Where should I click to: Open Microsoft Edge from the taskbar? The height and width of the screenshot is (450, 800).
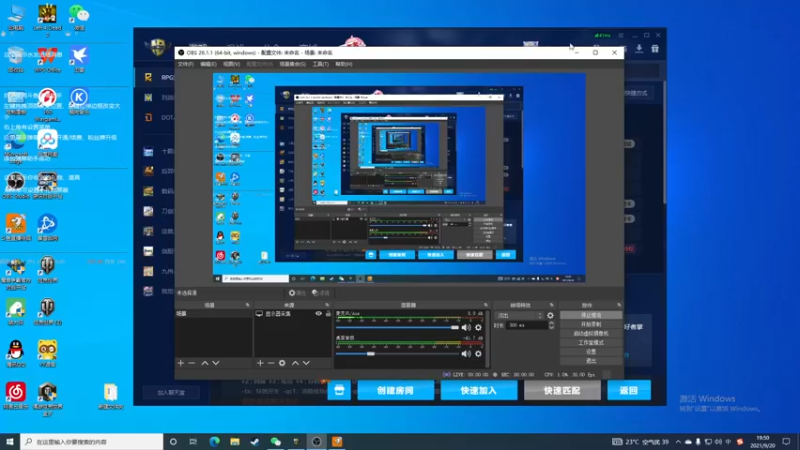214,442
